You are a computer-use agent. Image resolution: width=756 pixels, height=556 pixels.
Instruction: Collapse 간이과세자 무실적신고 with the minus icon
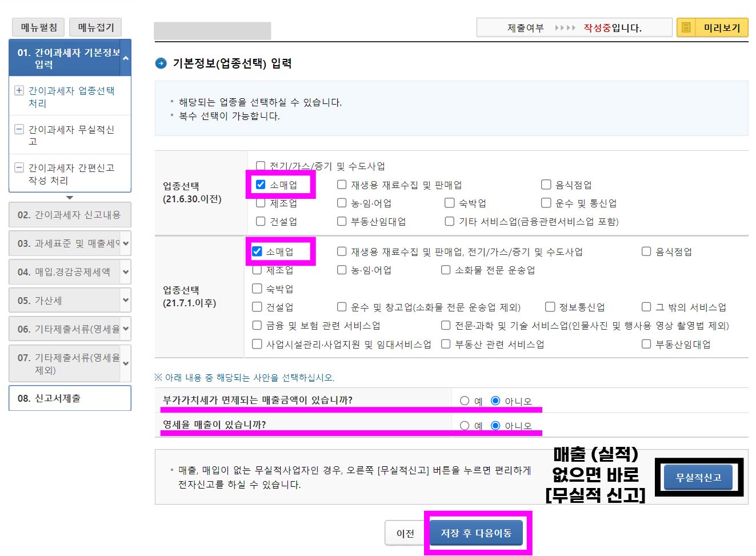click(19, 130)
